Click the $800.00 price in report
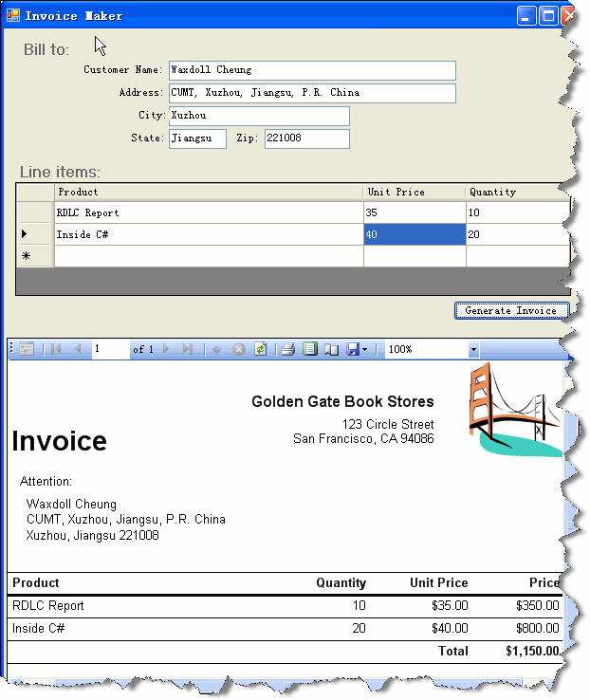Screen dimensions: 590x700 [537, 629]
